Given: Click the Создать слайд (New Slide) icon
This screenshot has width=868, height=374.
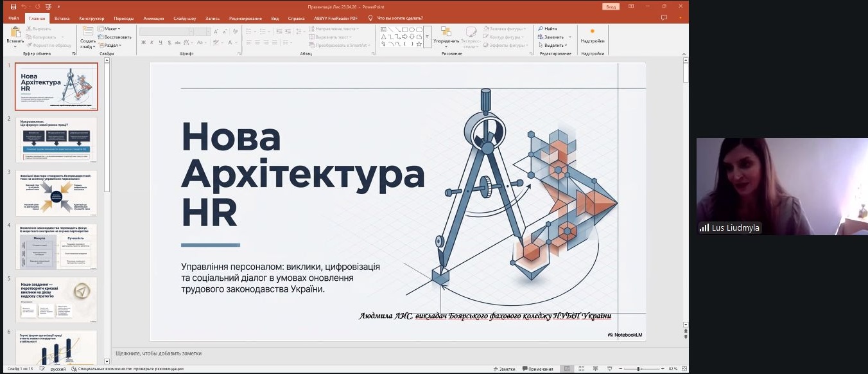Looking at the screenshot, I should pos(88,33).
